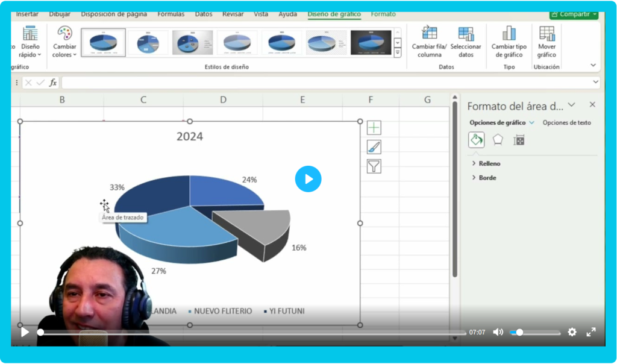Open chart filters funnel icon

(374, 166)
